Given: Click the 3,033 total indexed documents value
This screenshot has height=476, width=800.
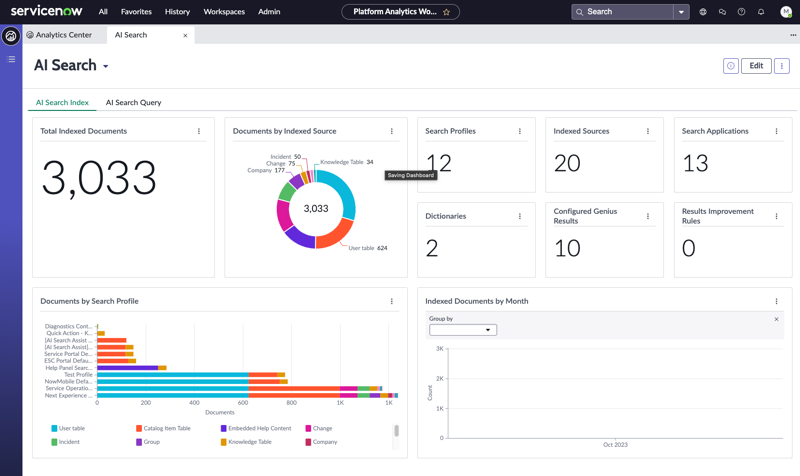Looking at the screenshot, I should point(99,178).
